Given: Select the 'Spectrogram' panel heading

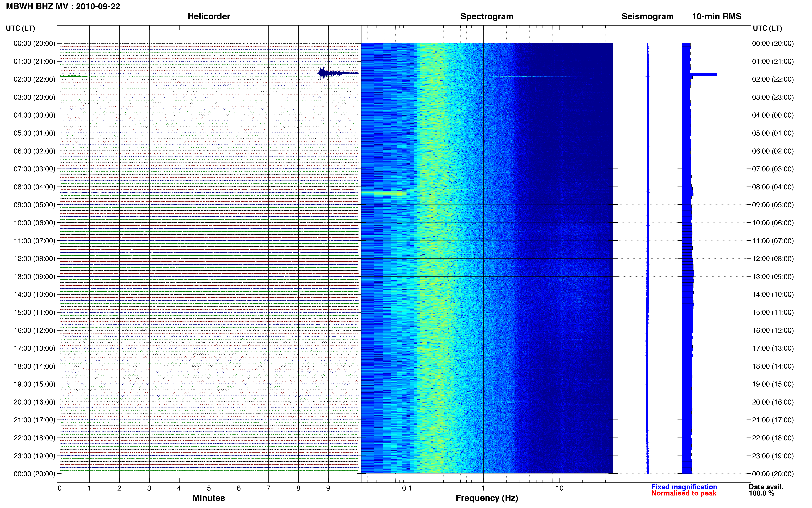Looking at the screenshot, I should [x=487, y=16].
